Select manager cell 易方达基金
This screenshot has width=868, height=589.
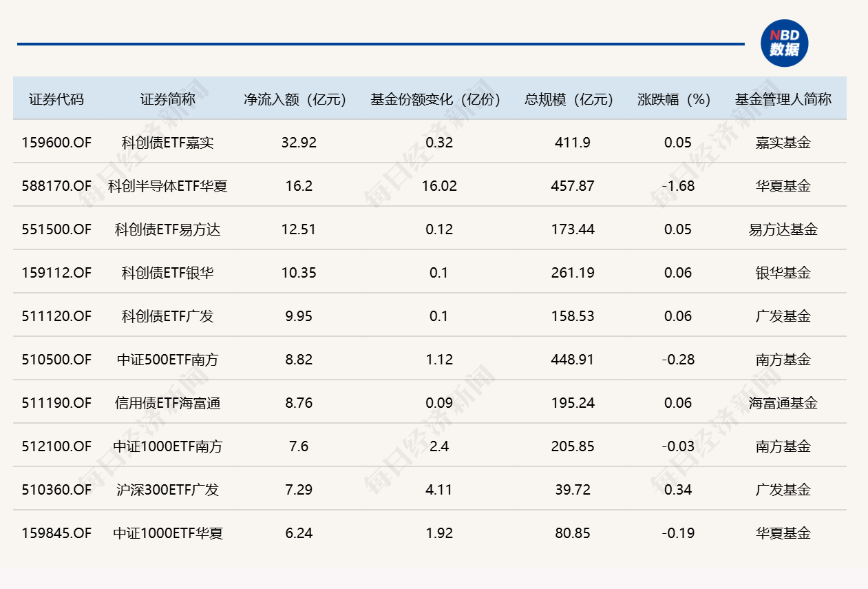(783, 229)
